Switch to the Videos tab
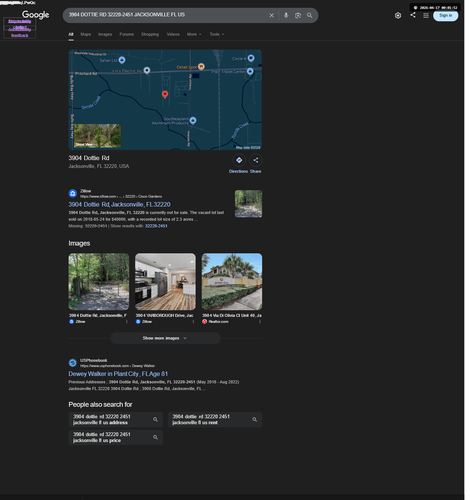This screenshot has height=500, width=470. point(173,34)
